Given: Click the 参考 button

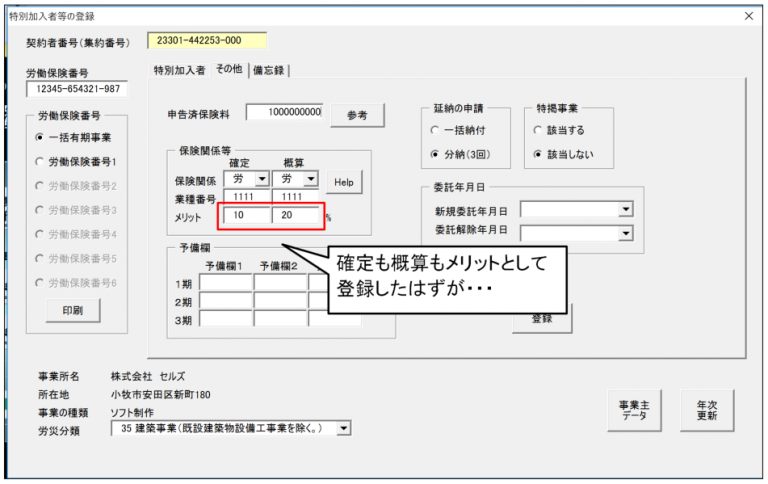Looking at the screenshot, I should (x=357, y=116).
